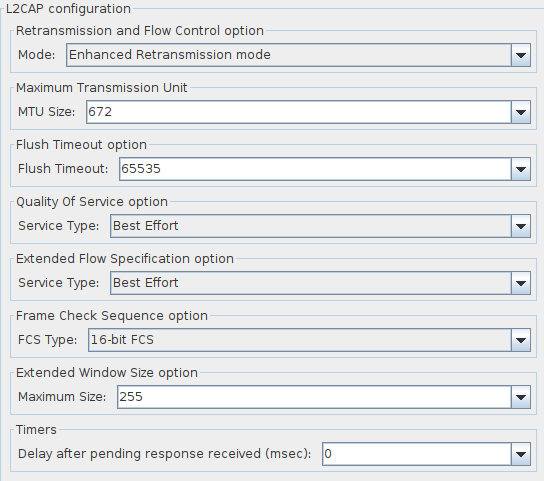Viewport: 544px width, 481px height.
Task: Open Extended Flow Specification Service Type arrow
Action: click(520, 283)
